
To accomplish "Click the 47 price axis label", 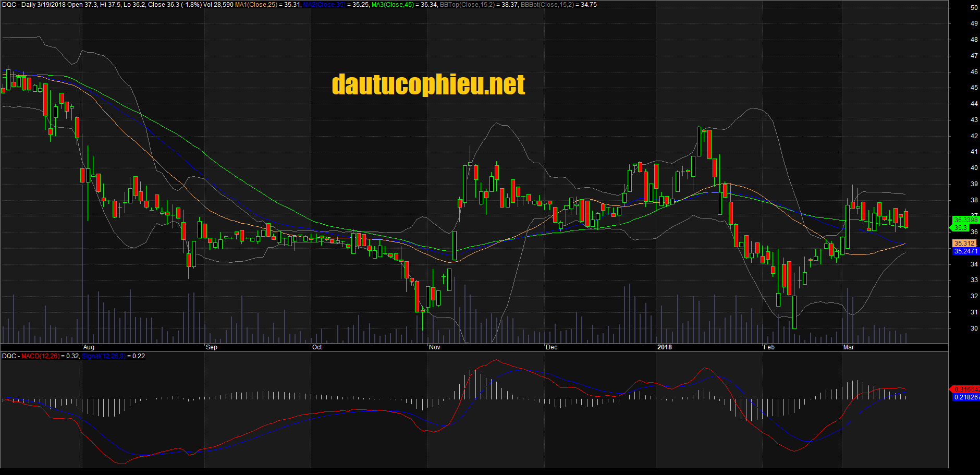I will click(x=974, y=56).
